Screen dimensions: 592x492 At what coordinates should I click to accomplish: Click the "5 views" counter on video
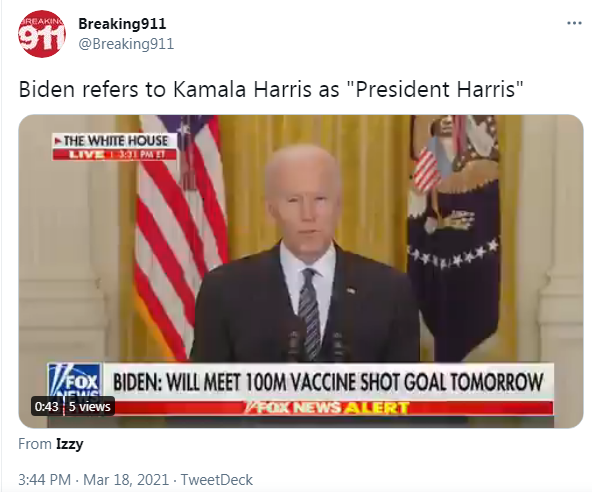pyautogui.click(x=89, y=407)
